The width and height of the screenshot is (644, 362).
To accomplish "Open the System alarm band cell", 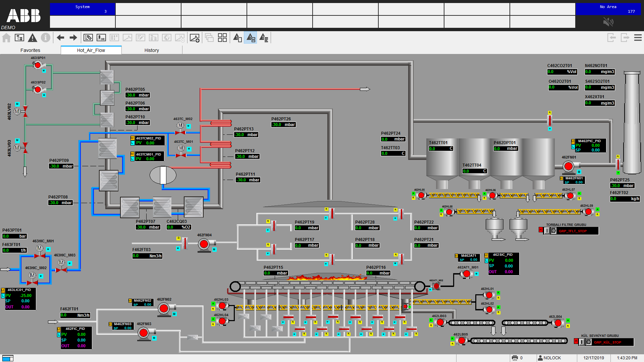I will click(83, 9).
